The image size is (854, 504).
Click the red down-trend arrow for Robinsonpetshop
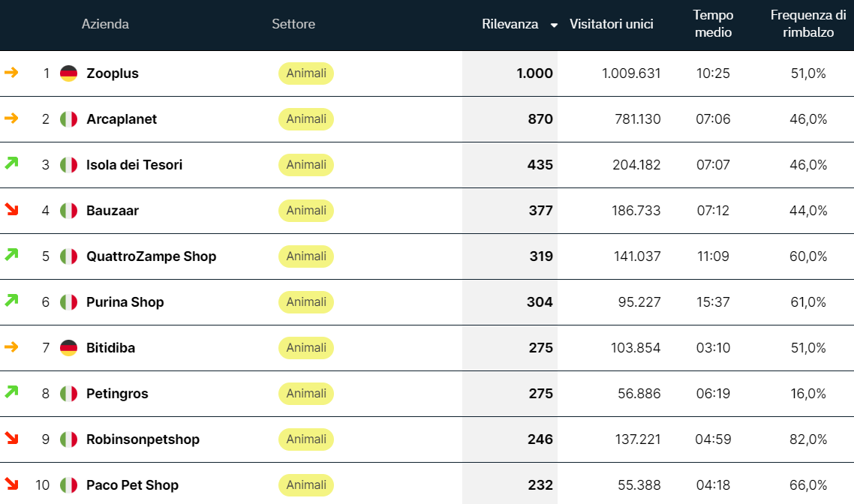(x=11, y=437)
